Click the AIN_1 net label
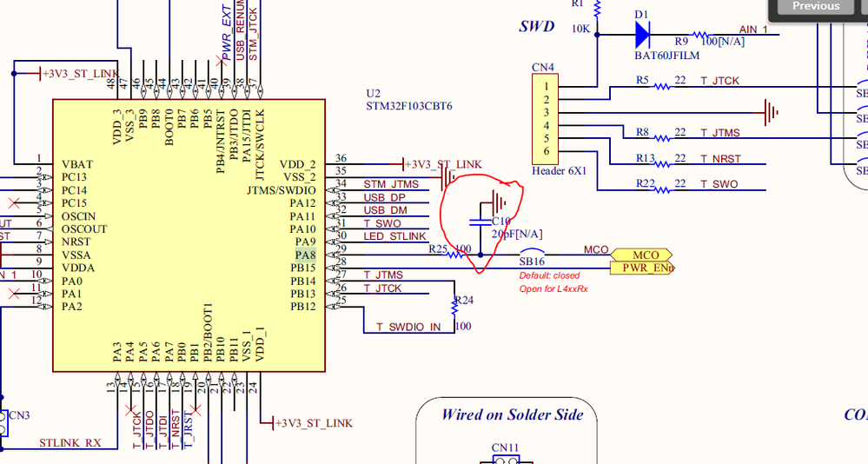Screen dimensions: 868x464 (x=753, y=30)
